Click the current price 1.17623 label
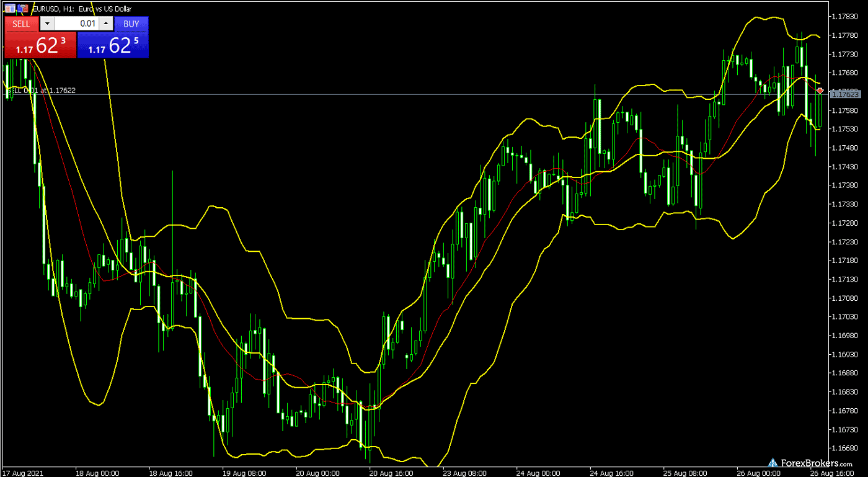Image resolution: width=868 pixels, height=477 pixels. 846,94
